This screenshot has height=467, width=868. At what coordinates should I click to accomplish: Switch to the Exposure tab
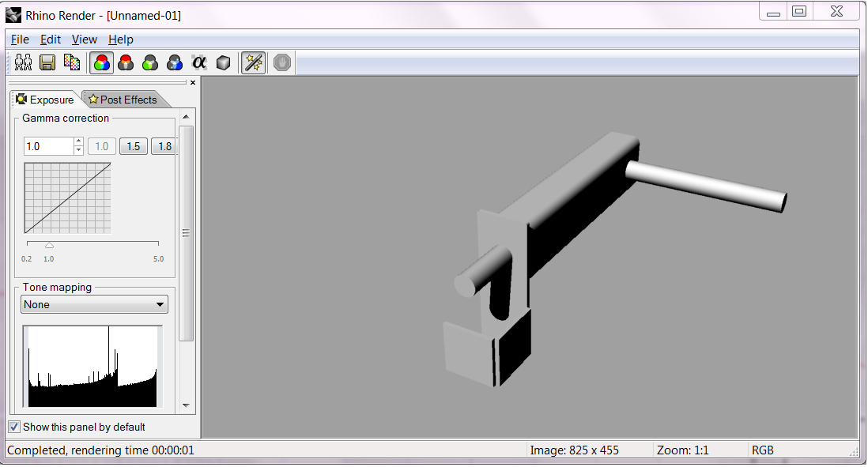tap(45, 100)
